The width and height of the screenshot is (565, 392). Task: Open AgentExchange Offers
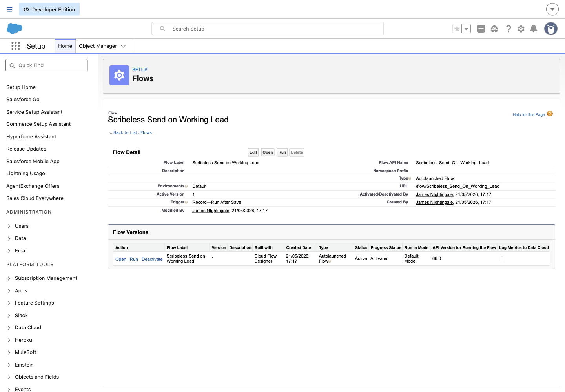click(x=33, y=186)
